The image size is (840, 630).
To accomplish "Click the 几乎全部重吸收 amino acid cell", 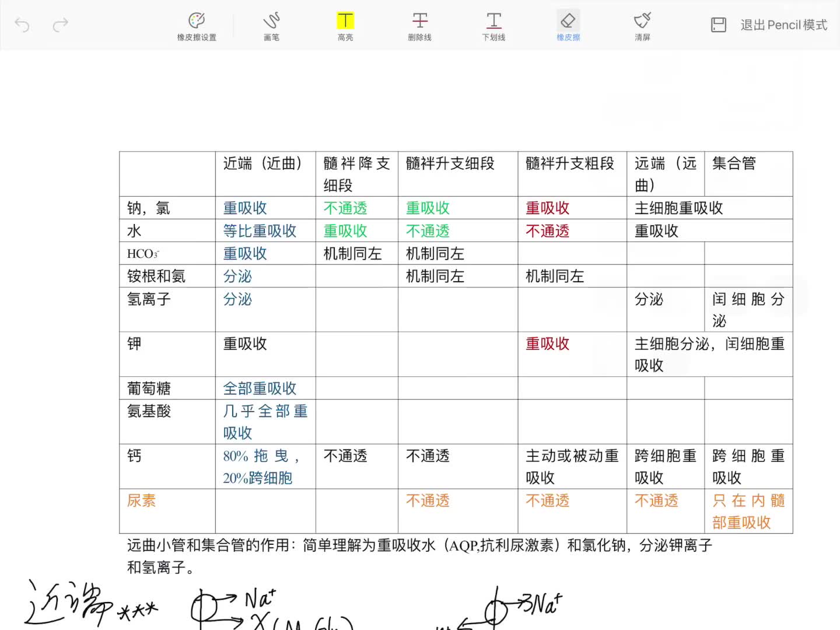I will [265, 422].
